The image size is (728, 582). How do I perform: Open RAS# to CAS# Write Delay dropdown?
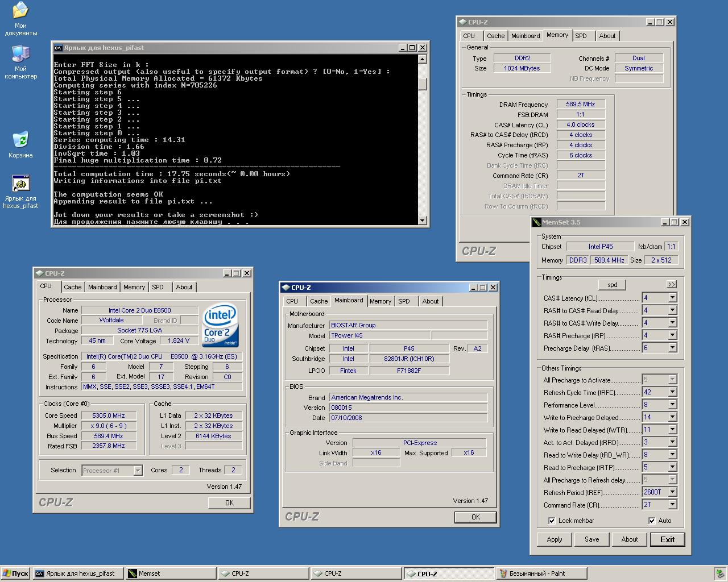coord(672,323)
